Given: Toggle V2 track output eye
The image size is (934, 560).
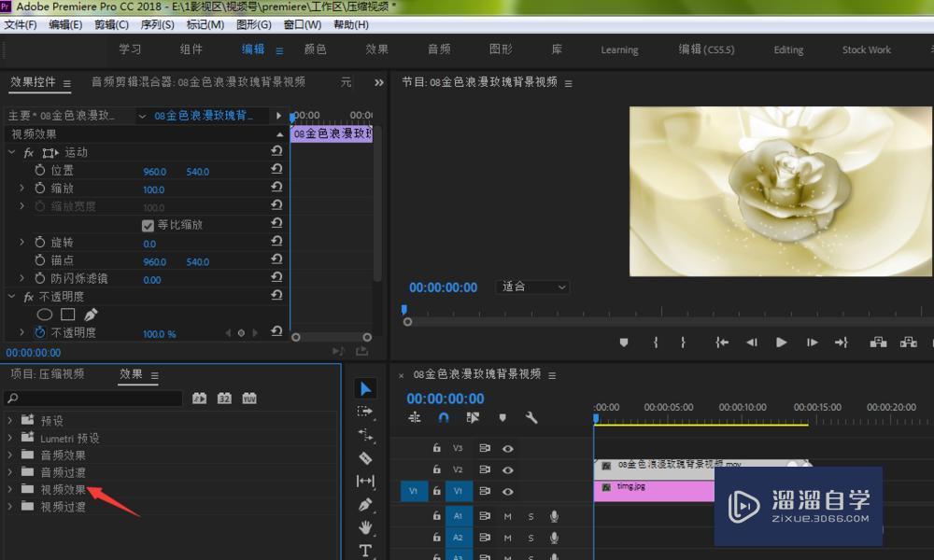Looking at the screenshot, I should (x=507, y=470).
